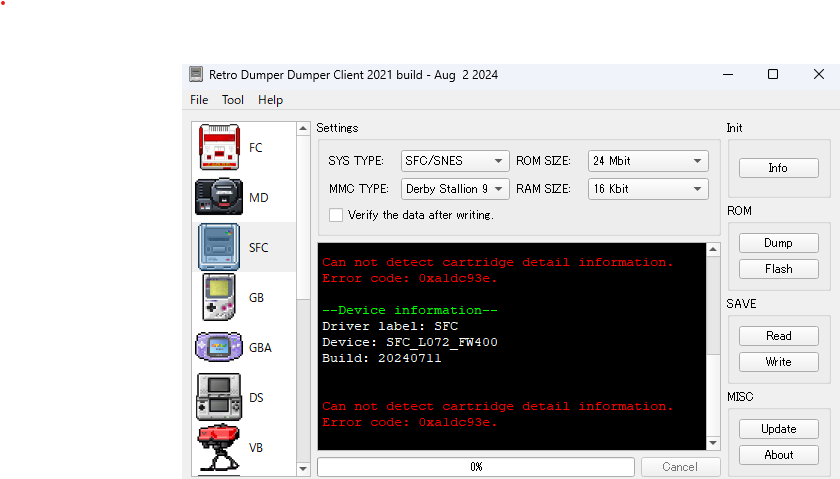840x479 pixels.
Task: Click the Write save button
Action: (778, 362)
